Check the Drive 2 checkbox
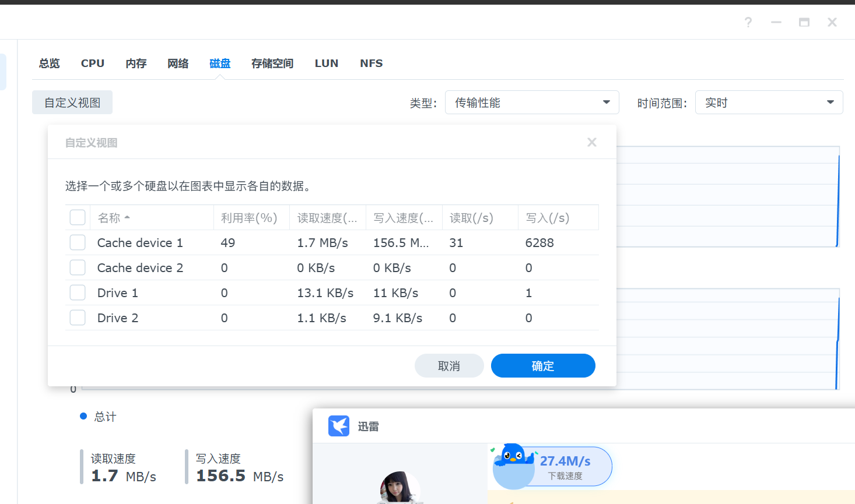855x504 pixels. point(78,318)
